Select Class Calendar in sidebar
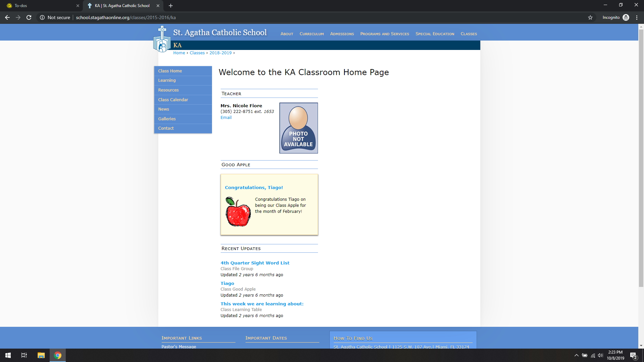644x362 pixels. 173,100
